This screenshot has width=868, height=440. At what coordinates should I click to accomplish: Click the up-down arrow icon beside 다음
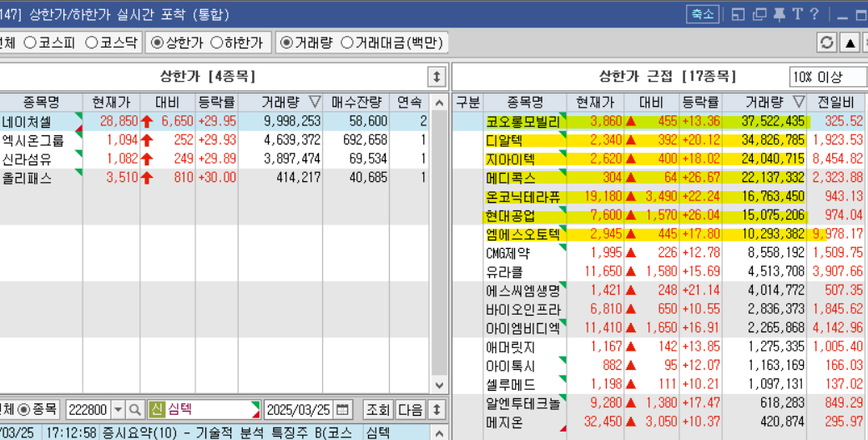pos(437,410)
